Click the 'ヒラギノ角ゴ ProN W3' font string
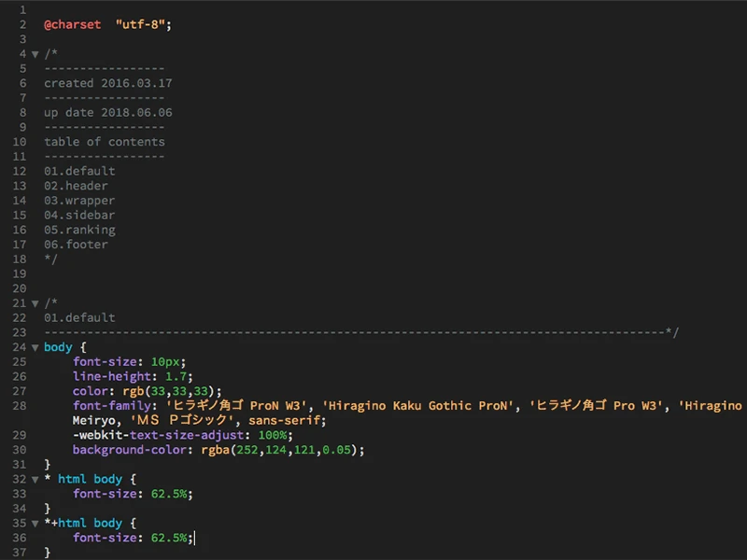 [236, 406]
